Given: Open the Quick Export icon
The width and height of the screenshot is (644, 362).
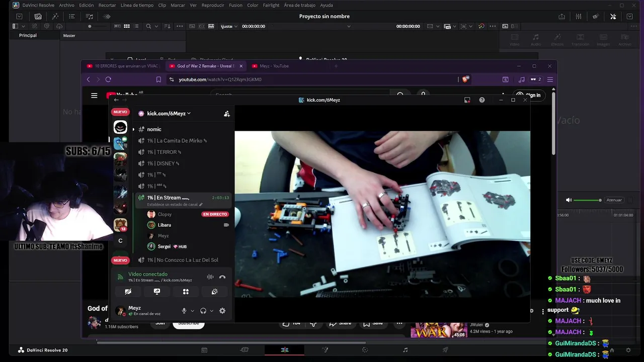Looking at the screenshot, I should (561, 16).
